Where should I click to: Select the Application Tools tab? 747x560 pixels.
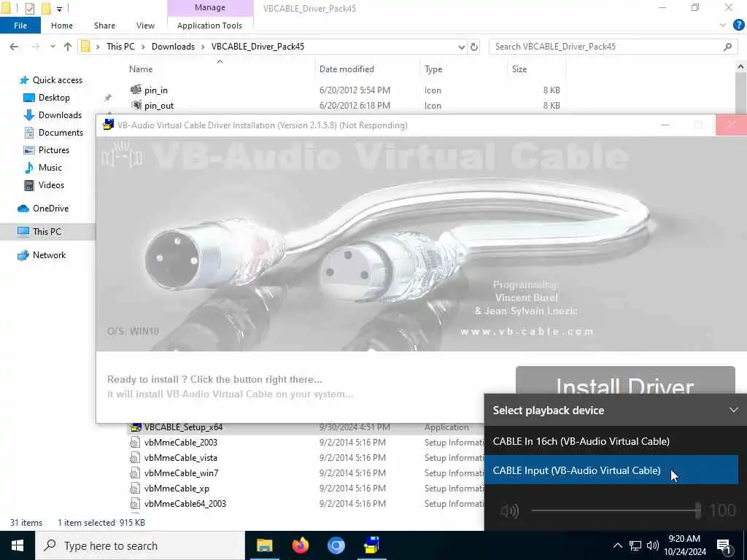tap(209, 26)
